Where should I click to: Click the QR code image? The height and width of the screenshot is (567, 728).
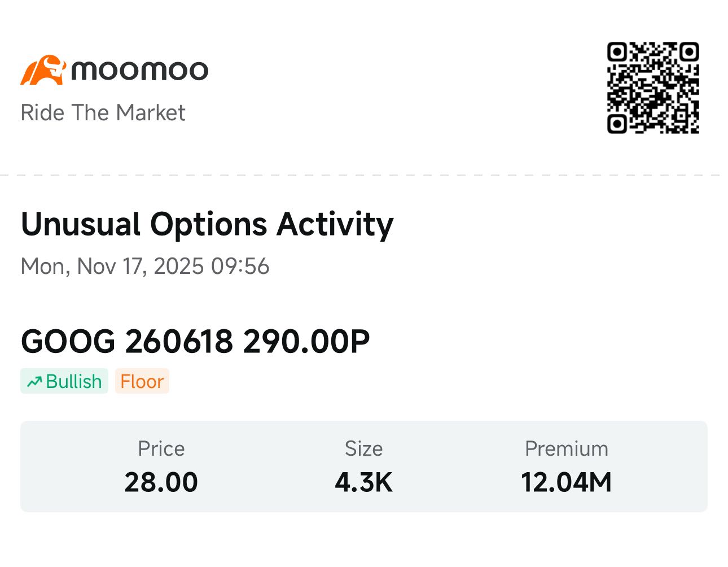pyautogui.click(x=653, y=88)
